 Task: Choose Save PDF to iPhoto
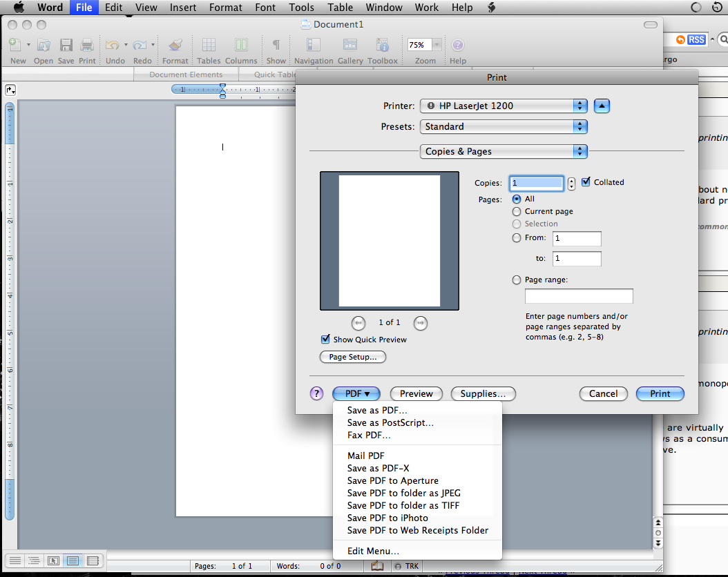click(x=387, y=518)
